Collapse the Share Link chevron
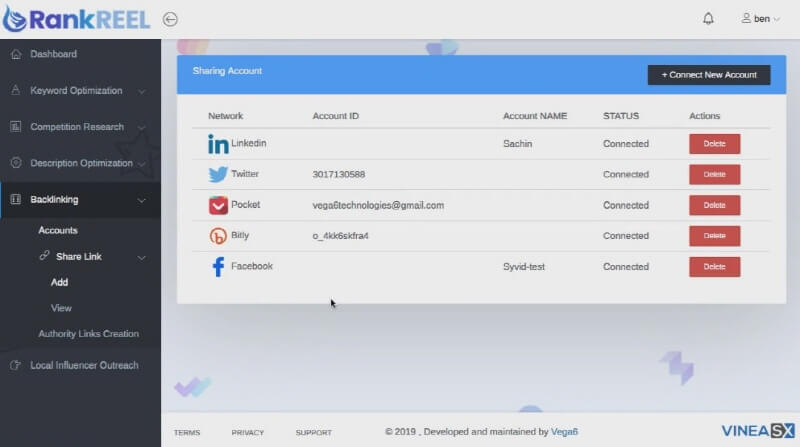Screen dimensions: 800x447 point(142,257)
